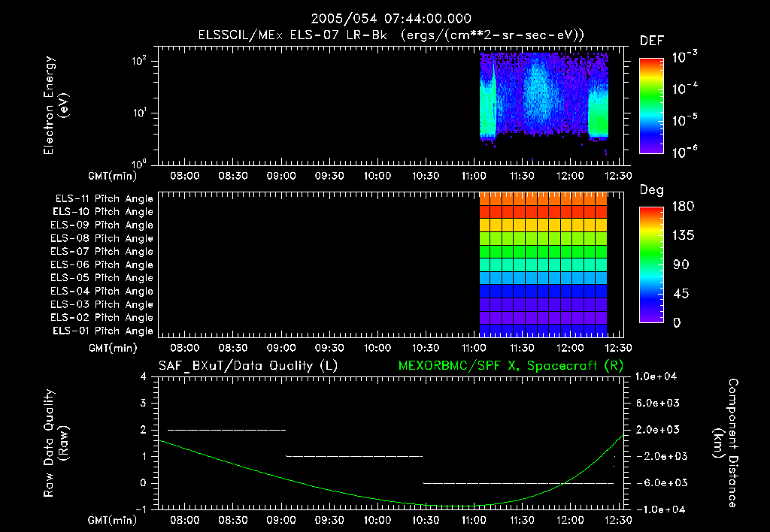Select the ELS-06 Pitch Angle row label
Viewport: 770px width, 532px height.
pyautogui.click(x=102, y=264)
